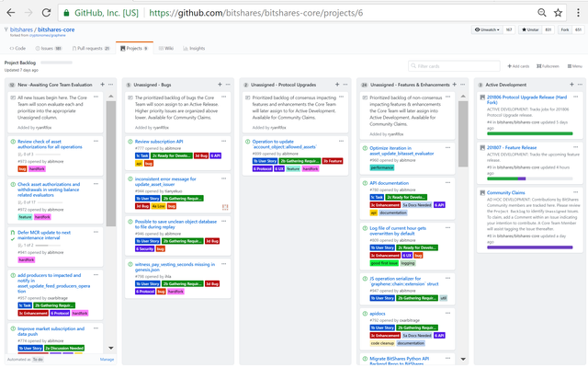Open add producers to impacted issue
Viewport: 588px width, 368px height.
53,283
